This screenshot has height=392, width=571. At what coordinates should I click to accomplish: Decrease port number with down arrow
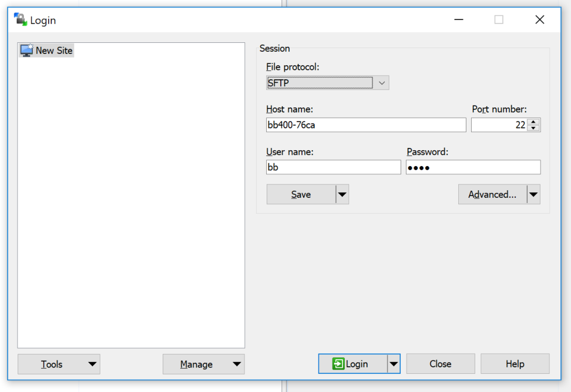(533, 128)
